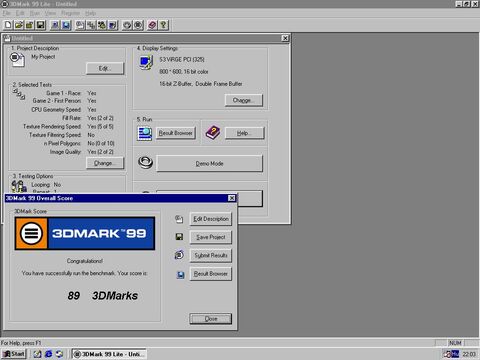Click the Game 2 - First Person row
Image resolution: width=480 pixels, height=360 pixels.
(64, 100)
